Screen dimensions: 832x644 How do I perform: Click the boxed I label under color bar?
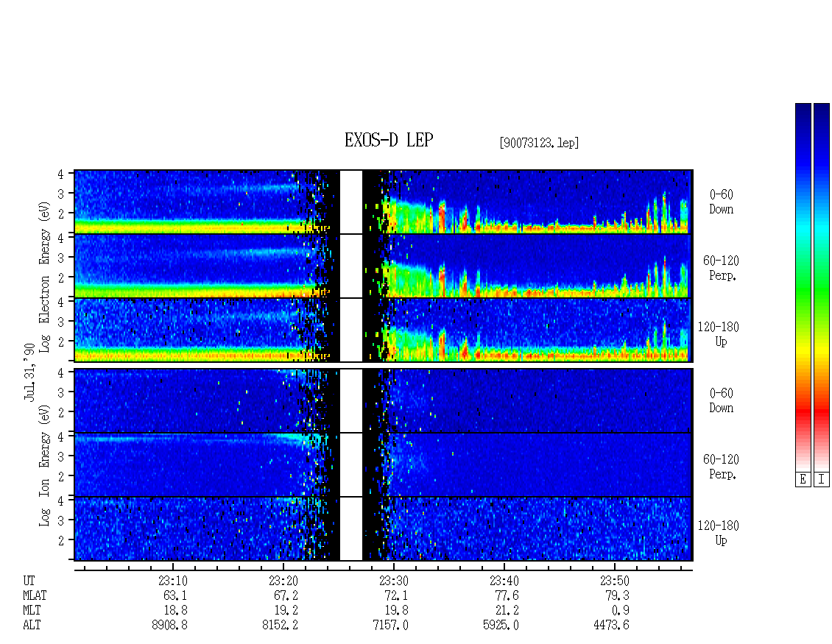pos(822,480)
